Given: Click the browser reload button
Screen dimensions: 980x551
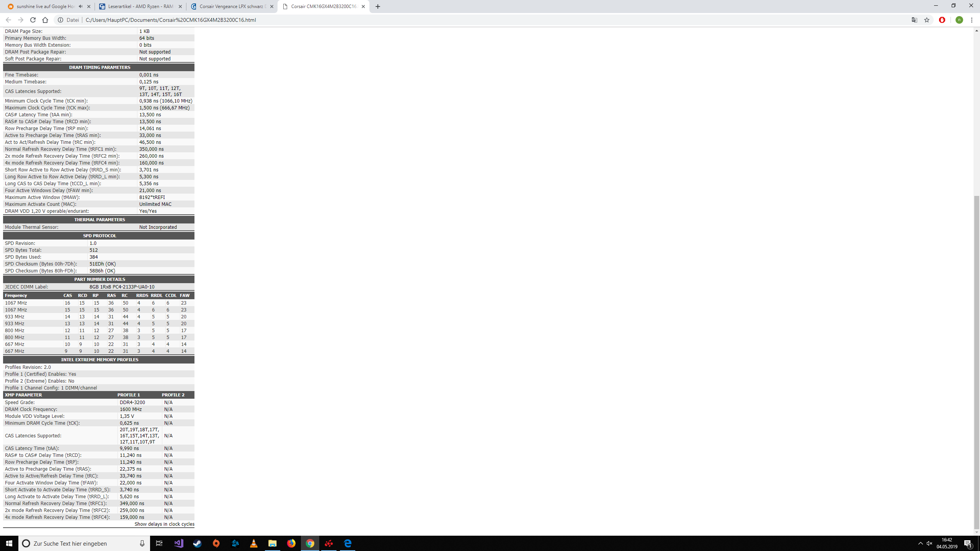Looking at the screenshot, I should click(x=33, y=20).
